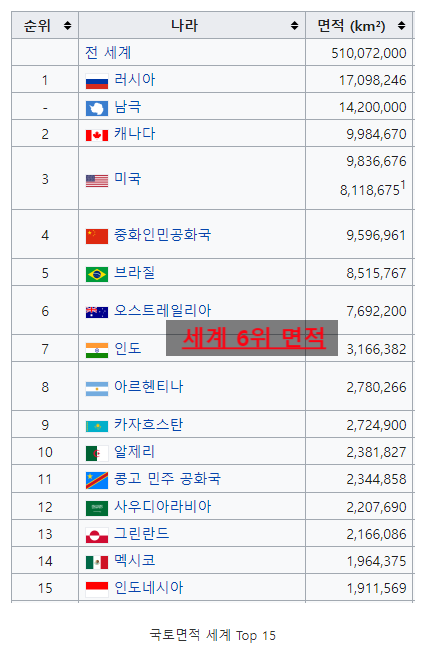The image size is (427, 650).
Task: Open the 전 세계 link
Action: pos(108,53)
